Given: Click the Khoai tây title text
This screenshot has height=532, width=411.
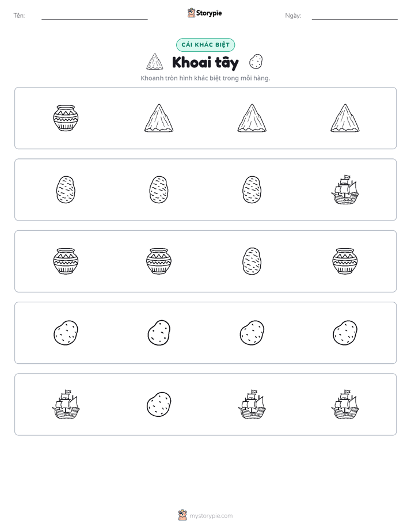Looking at the screenshot, I should pyautogui.click(x=205, y=63).
